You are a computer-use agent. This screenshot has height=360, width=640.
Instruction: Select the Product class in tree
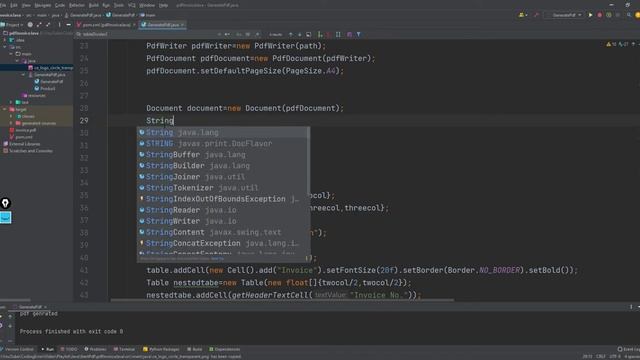(x=45, y=89)
